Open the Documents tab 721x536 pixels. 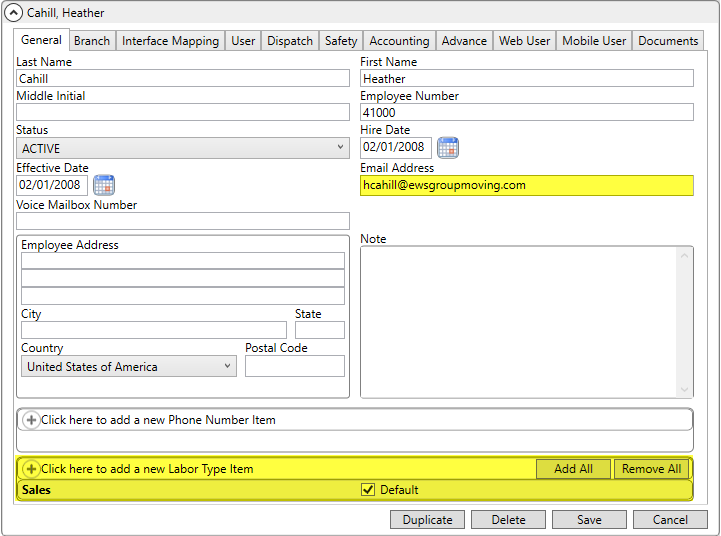(x=668, y=41)
